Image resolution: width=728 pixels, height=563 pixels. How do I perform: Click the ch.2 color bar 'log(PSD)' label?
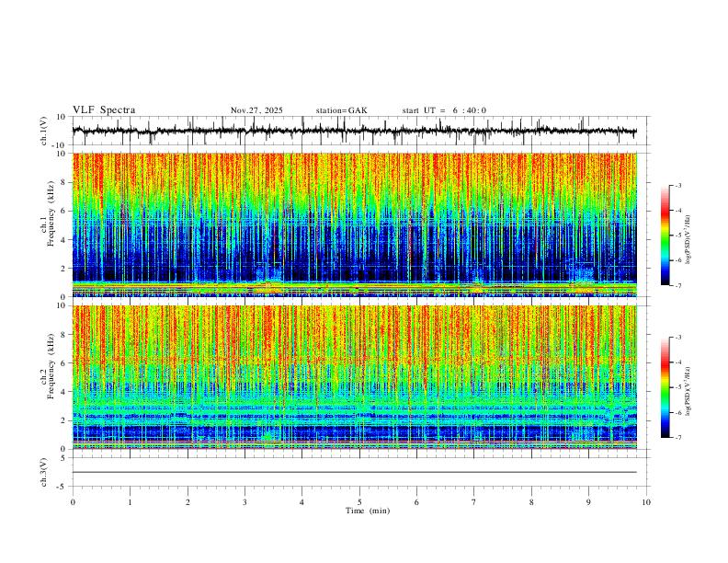688,391
